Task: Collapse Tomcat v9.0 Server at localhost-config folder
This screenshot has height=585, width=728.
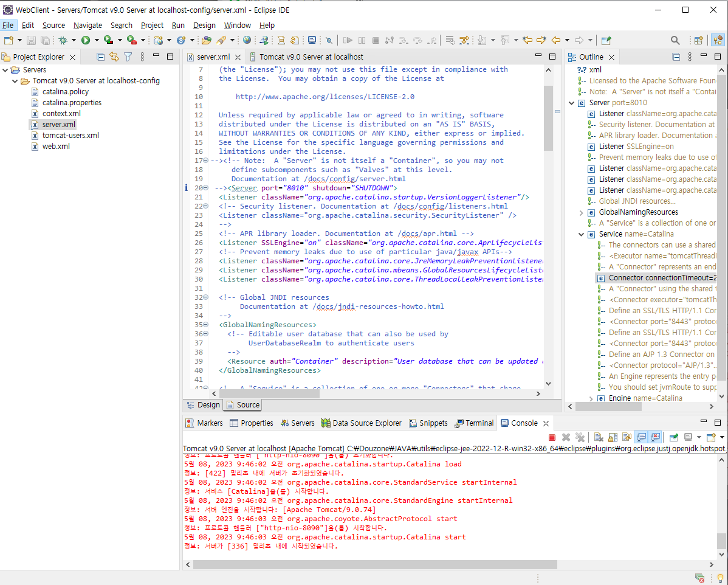Action: click(x=15, y=81)
